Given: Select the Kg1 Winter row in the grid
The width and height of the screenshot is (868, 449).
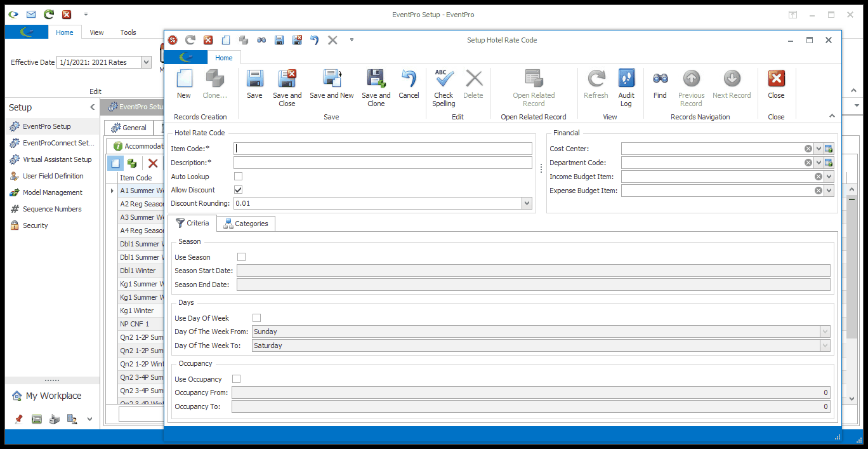Looking at the screenshot, I should coord(141,311).
